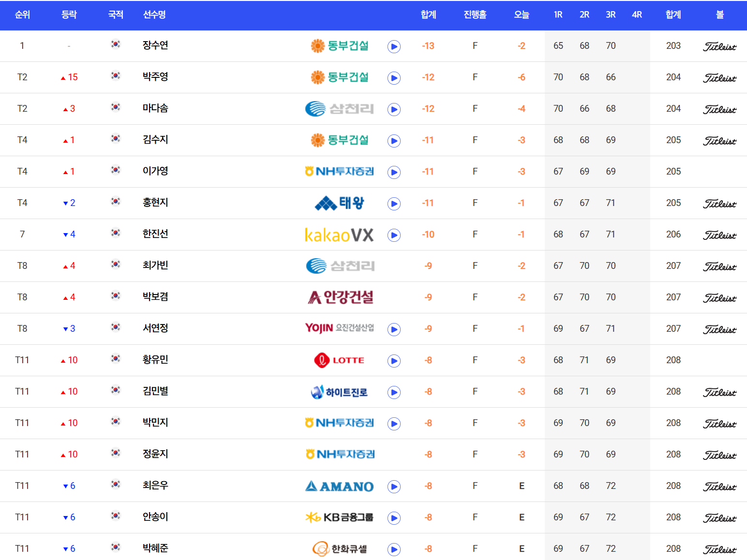The image size is (747, 560).
Task: Select player name 박보겸
Action: [x=155, y=297]
